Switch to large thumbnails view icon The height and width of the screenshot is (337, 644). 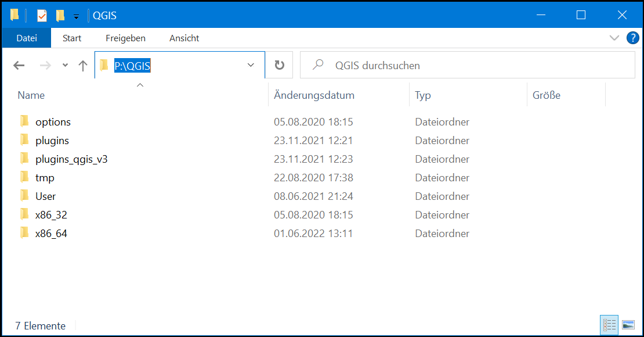pos(628,325)
